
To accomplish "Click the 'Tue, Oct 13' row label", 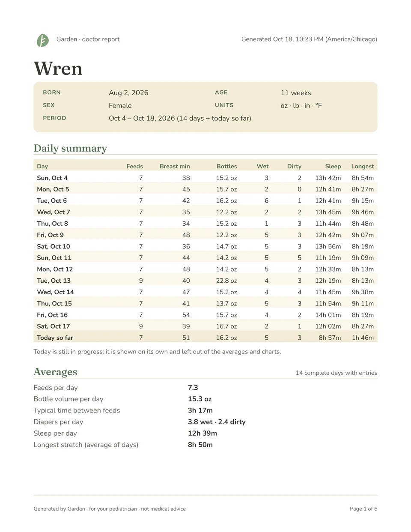I will click(x=54, y=281).
